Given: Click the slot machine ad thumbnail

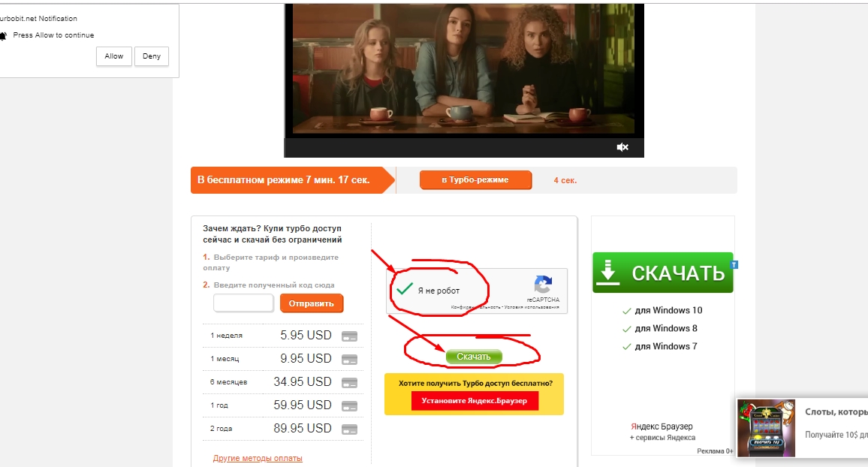Looking at the screenshot, I should point(766,428).
